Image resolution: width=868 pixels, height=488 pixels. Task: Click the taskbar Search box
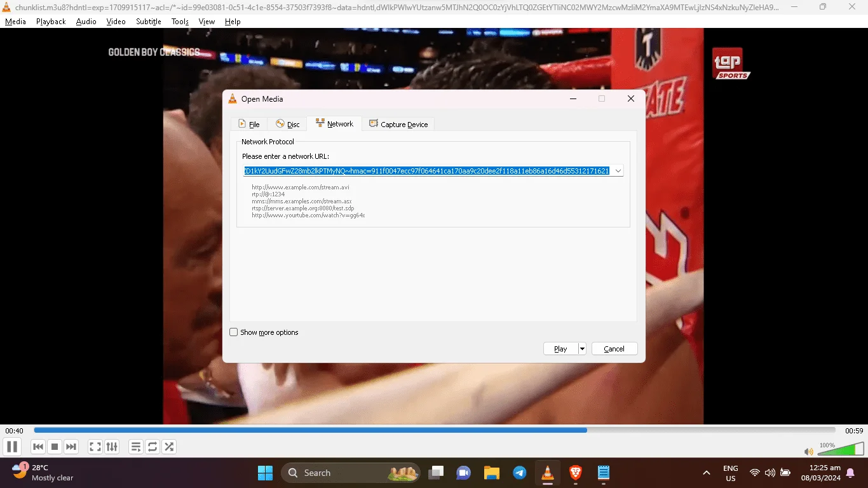(x=351, y=473)
